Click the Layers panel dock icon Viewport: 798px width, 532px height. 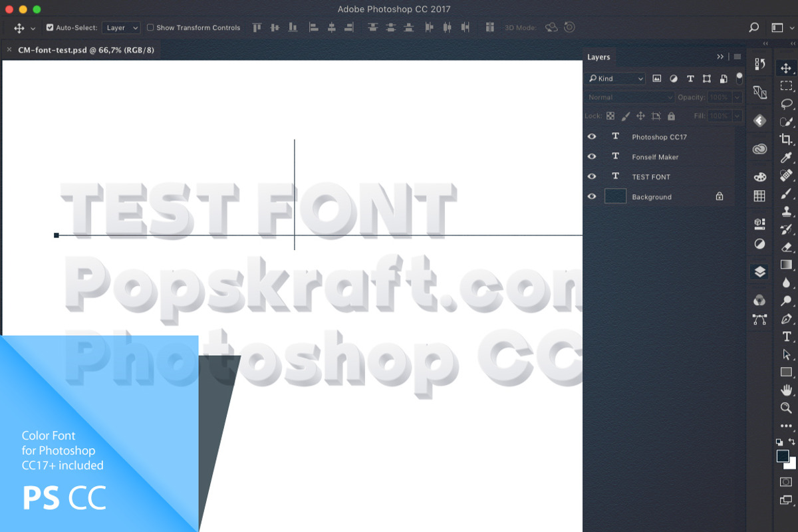760,272
